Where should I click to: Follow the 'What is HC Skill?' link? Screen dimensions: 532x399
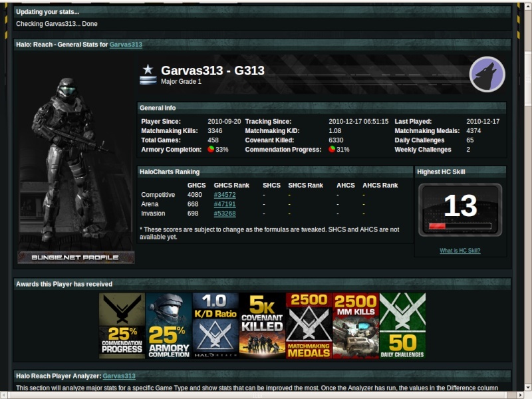460,251
